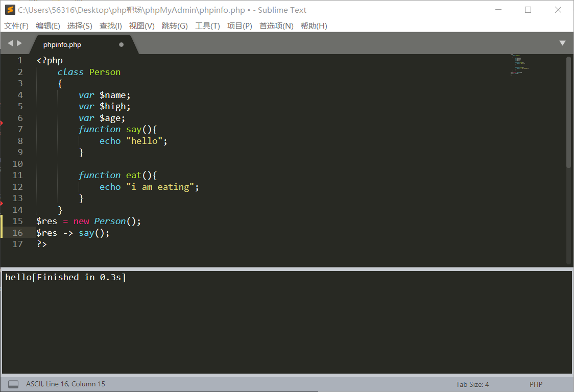574x392 pixels.
Task: Open the 工具(T) menu
Action: [207, 26]
